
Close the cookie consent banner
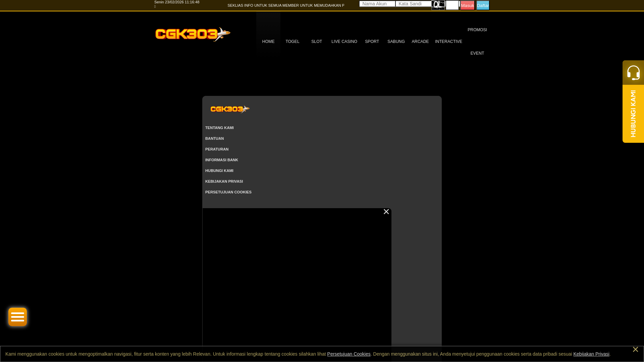tap(635, 349)
